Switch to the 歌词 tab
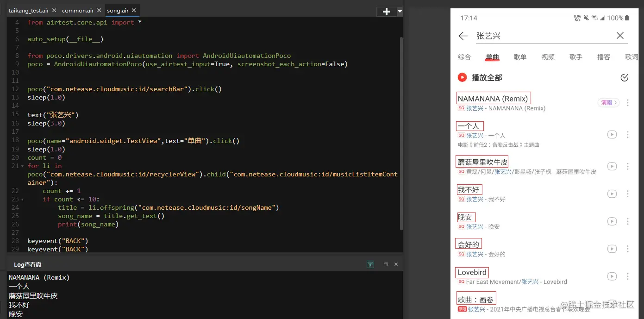The height and width of the screenshot is (319, 644). [x=631, y=57]
